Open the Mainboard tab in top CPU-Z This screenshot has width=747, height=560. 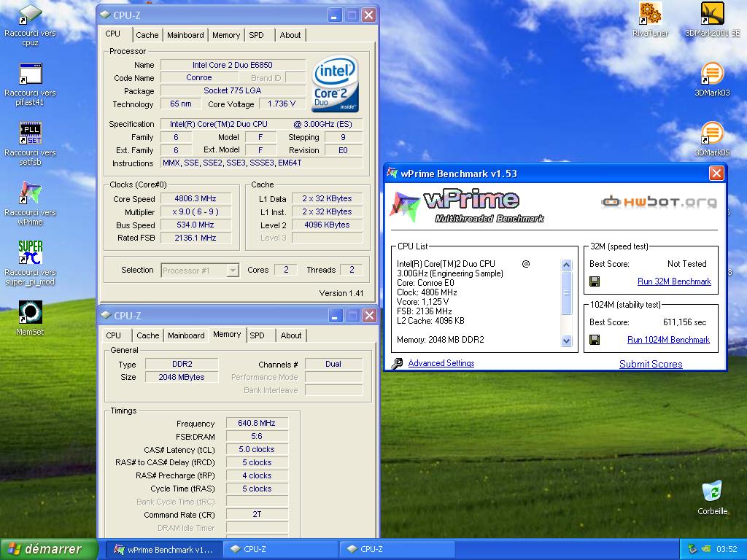pos(185,35)
